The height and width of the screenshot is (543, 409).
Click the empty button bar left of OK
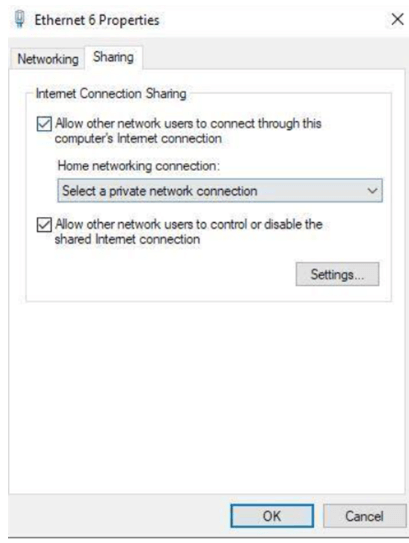click(x=118, y=516)
